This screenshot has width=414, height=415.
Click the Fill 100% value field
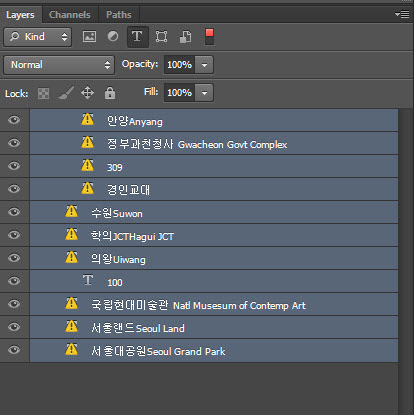click(180, 93)
